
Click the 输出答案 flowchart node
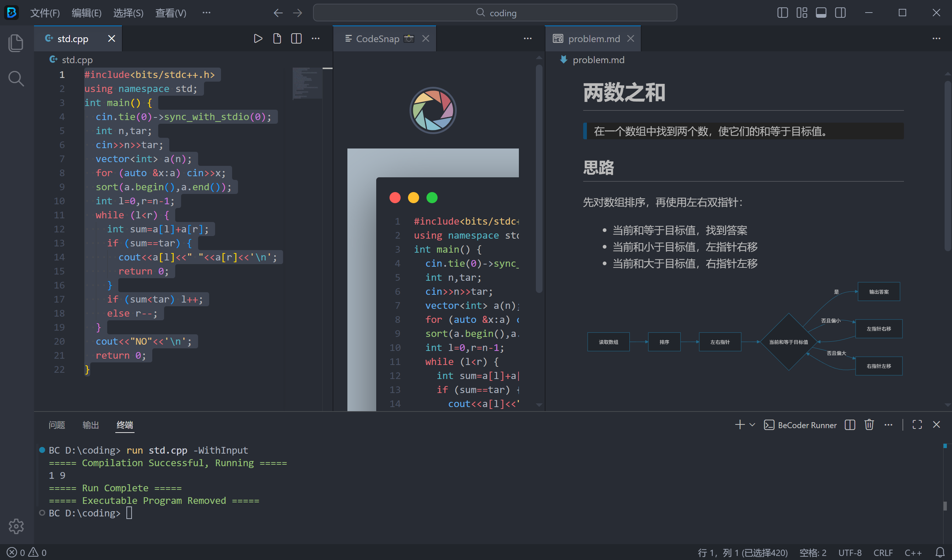click(879, 291)
